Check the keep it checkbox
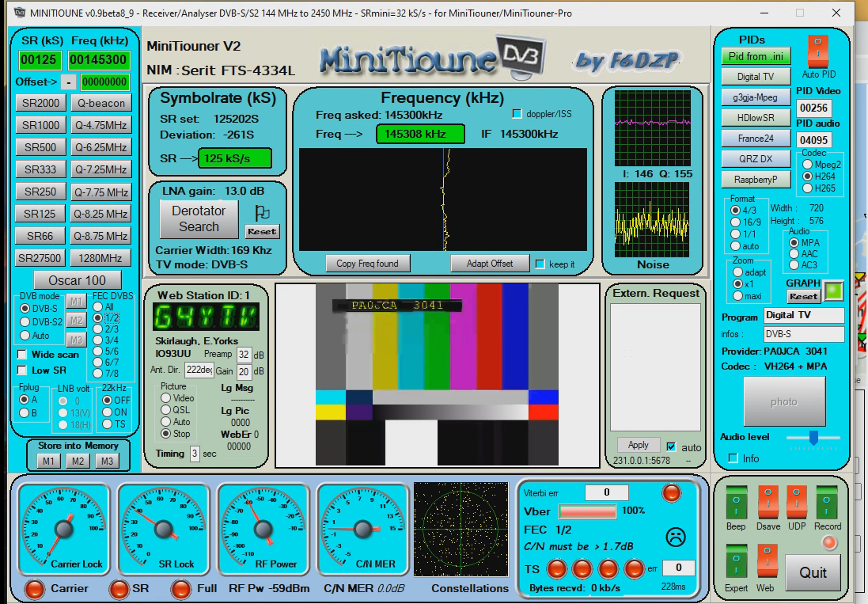Screen dimensions: 868x604 coord(540,264)
